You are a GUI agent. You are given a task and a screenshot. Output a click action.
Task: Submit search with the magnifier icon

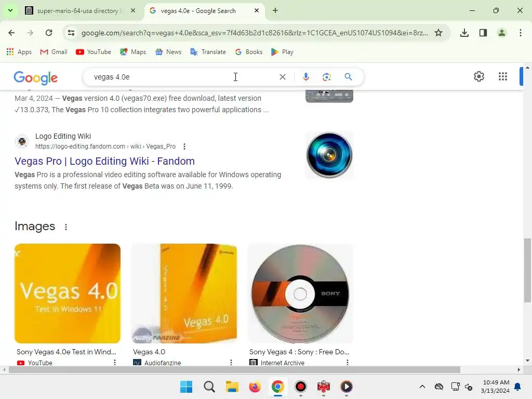coord(348,77)
